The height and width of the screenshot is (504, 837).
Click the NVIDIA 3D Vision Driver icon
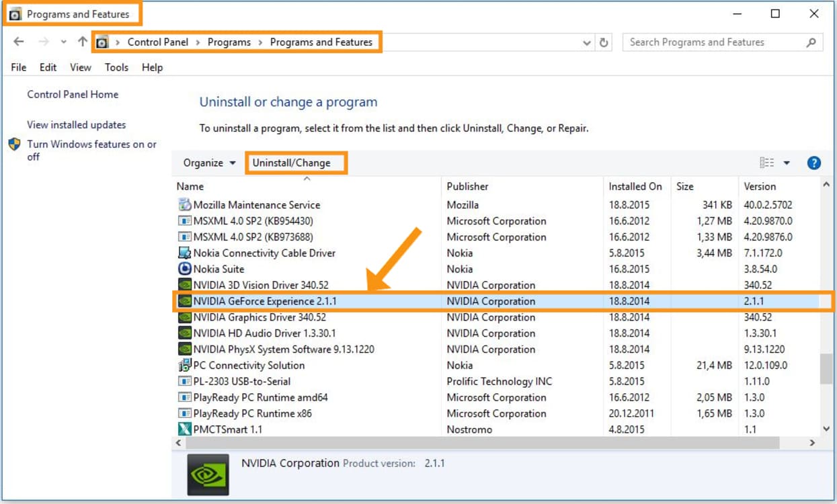pos(184,286)
